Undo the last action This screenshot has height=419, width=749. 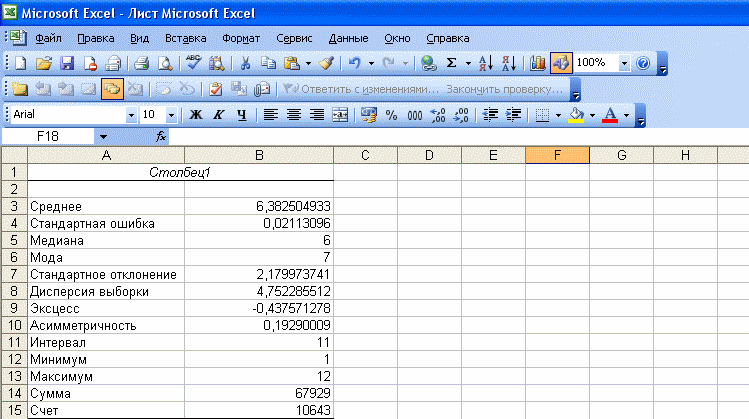(x=355, y=63)
